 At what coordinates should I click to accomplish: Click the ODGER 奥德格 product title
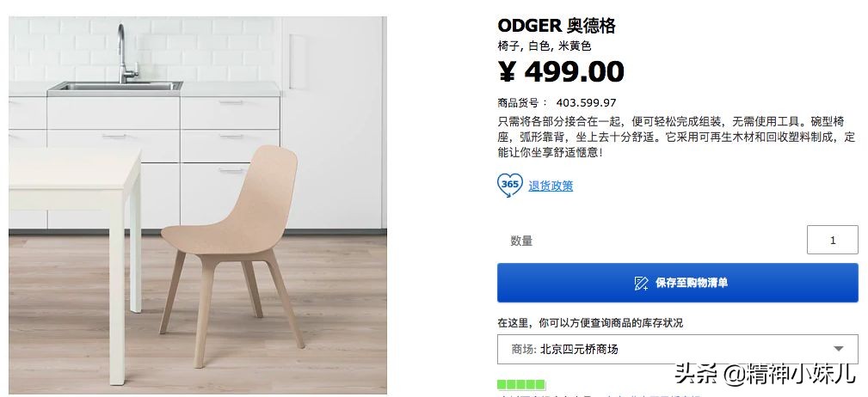point(557,26)
